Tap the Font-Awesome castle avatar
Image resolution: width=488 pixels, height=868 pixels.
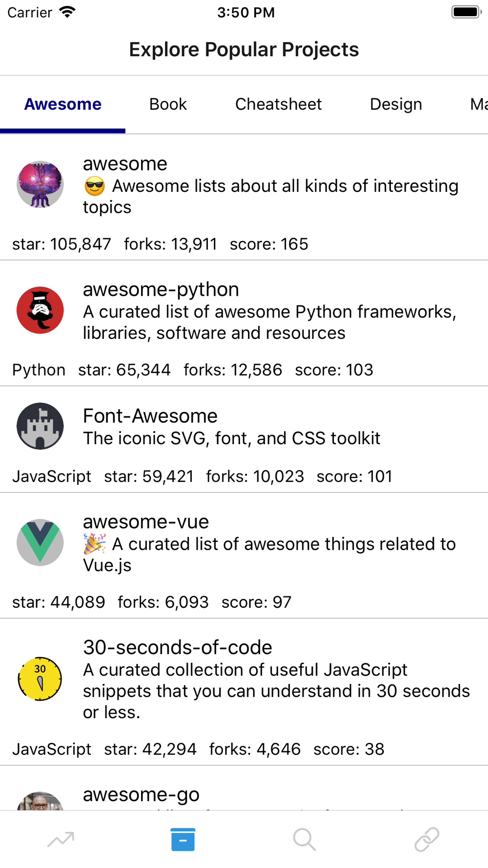pyautogui.click(x=40, y=426)
